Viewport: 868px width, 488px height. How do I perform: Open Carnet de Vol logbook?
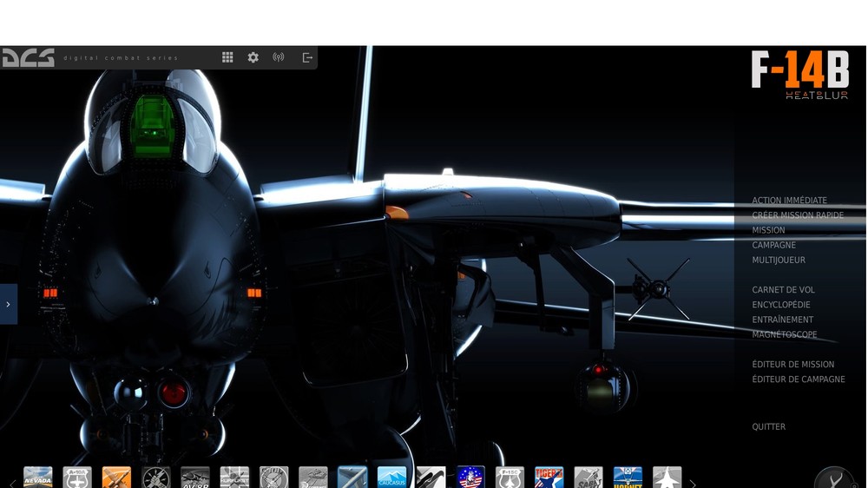pyautogui.click(x=783, y=290)
